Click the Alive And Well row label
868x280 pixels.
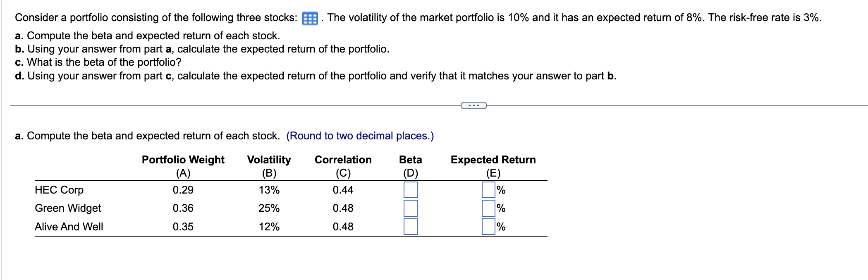pyautogui.click(x=69, y=227)
